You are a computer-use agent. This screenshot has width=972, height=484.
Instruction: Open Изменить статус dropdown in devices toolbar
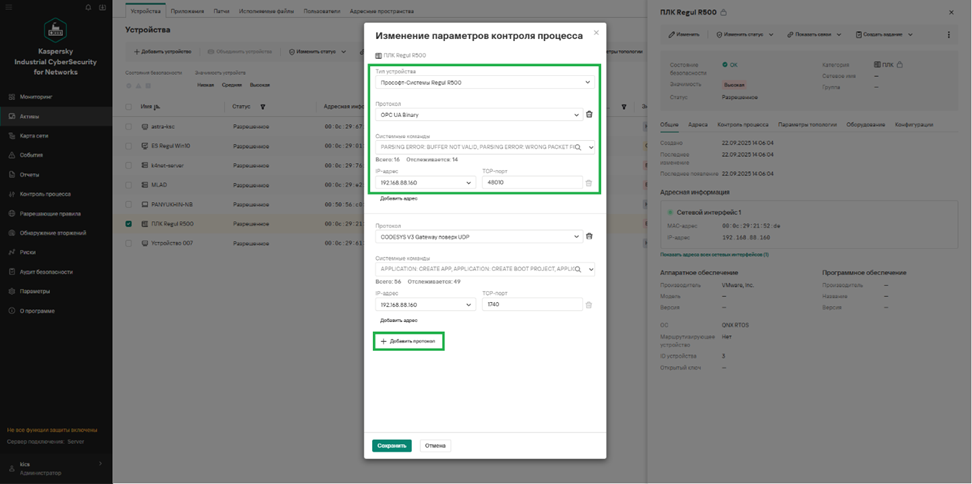[x=317, y=51]
